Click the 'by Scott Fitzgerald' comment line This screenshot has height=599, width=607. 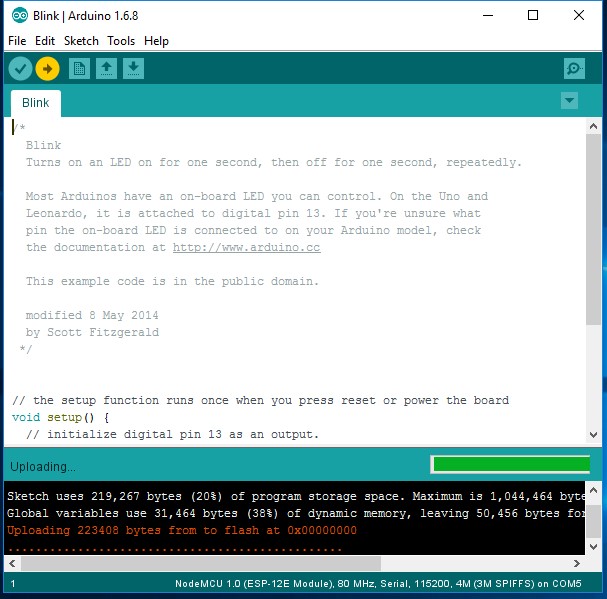tap(92, 333)
